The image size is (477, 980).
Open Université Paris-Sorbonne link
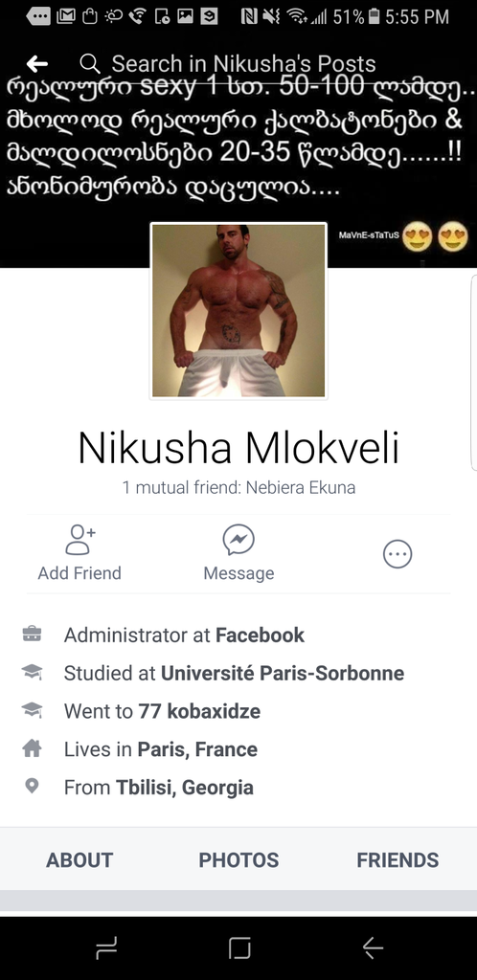(x=283, y=673)
